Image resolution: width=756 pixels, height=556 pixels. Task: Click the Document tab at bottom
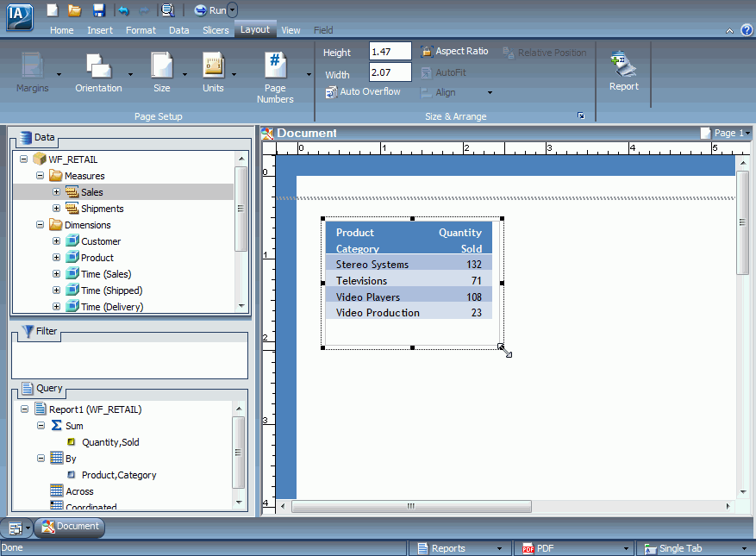point(71,527)
